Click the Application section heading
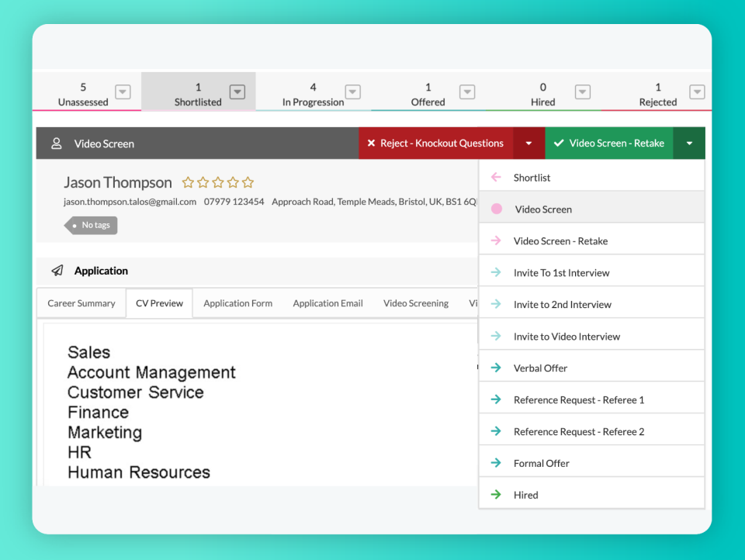 (x=101, y=271)
